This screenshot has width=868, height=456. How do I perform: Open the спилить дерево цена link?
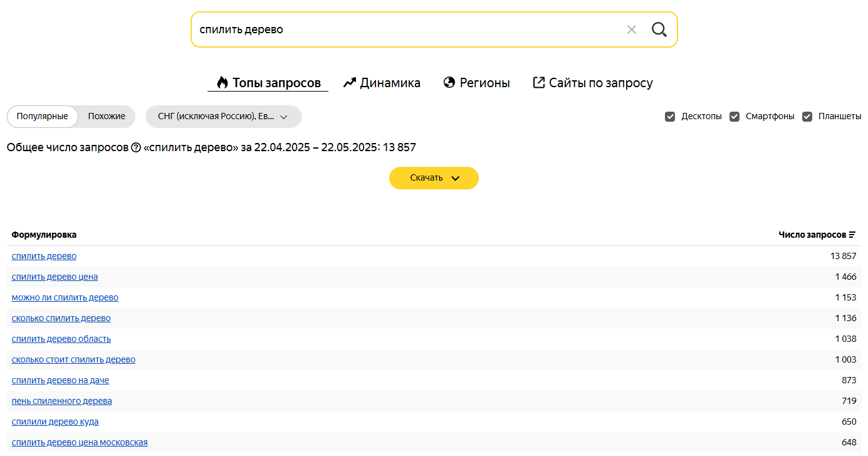tap(55, 277)
